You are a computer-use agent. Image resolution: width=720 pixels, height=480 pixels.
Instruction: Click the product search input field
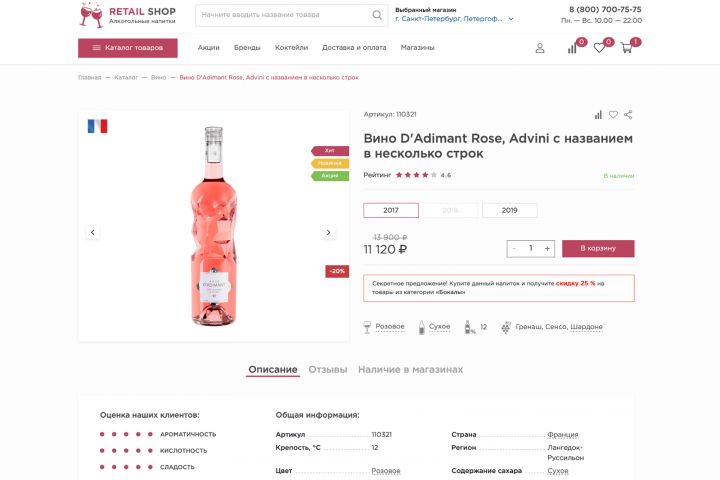282,15
